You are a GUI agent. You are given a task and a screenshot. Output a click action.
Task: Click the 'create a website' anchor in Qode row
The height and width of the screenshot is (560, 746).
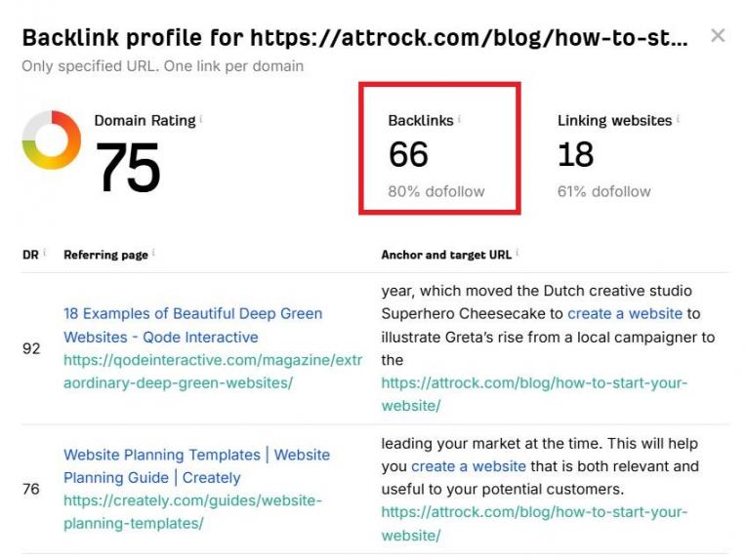pyautogui.click(x=625, y=313)
